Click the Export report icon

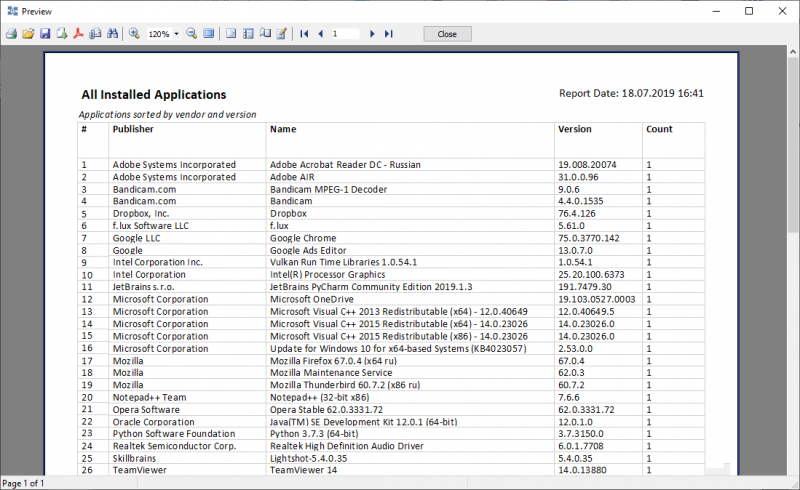point(62,34)
